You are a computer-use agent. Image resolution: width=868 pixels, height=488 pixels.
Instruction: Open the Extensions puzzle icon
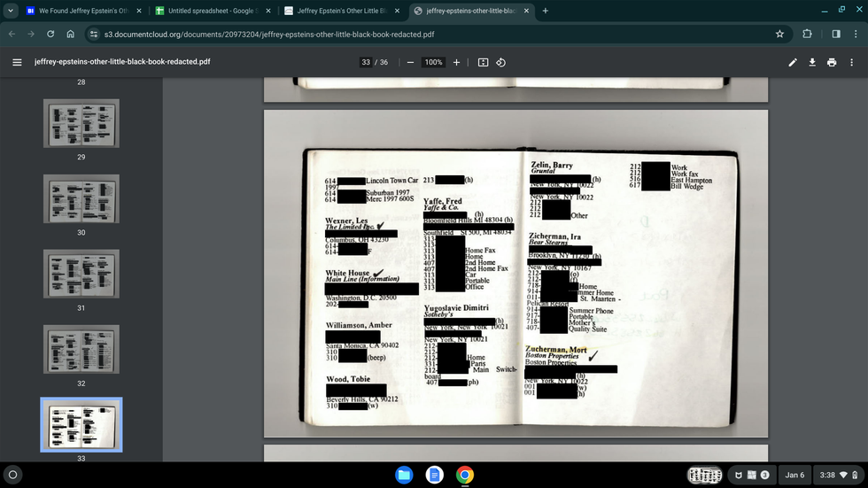807,35
